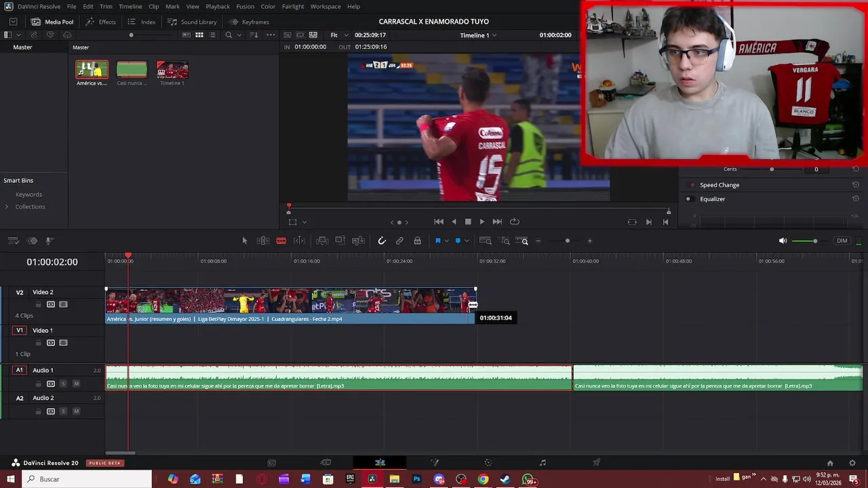Open Project Settings gear icon

pos(852,463)
